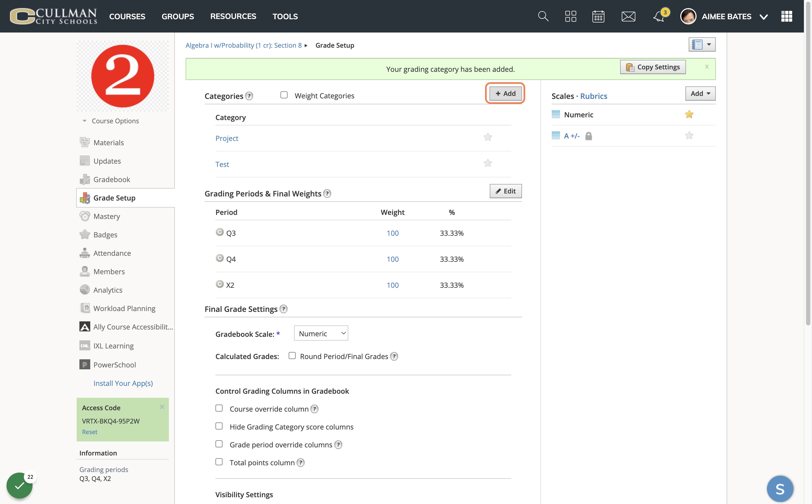Enable the Weight Categories checkbox

coord(284,95)
